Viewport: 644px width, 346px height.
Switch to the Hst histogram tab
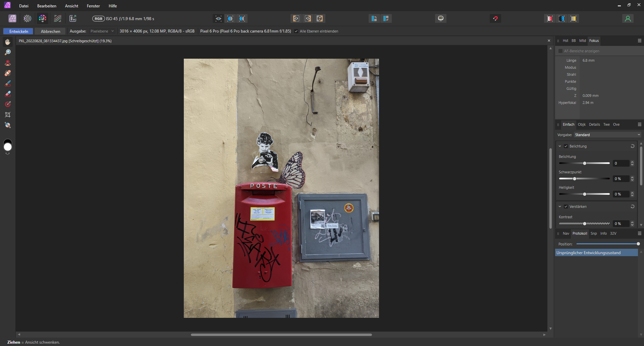tap(566, 41)
